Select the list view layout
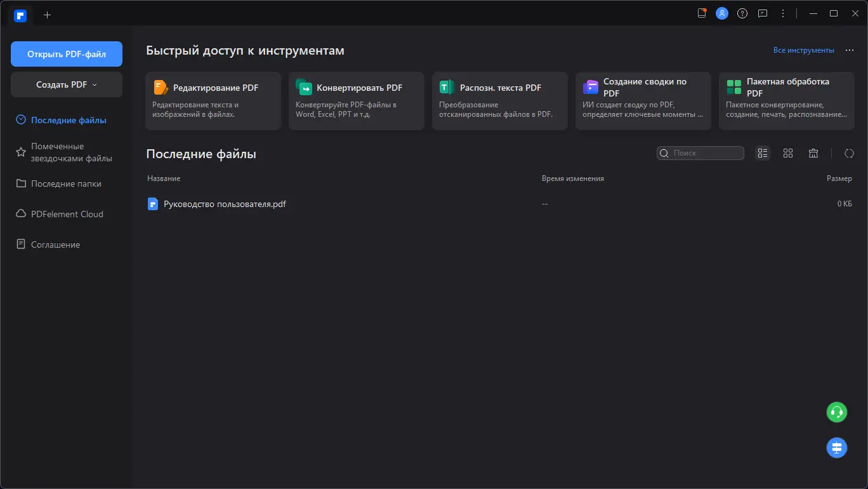This screenshot has width=868, height=489. click(762, 153)
